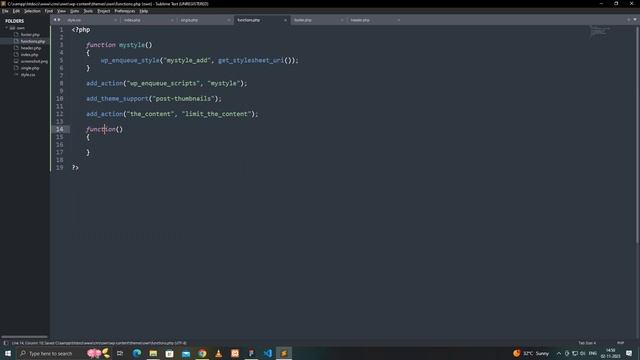Image resolution: width=640 pixels, height=360 pixels.
Task: Open Figma from taskbar
Action: 251,353
